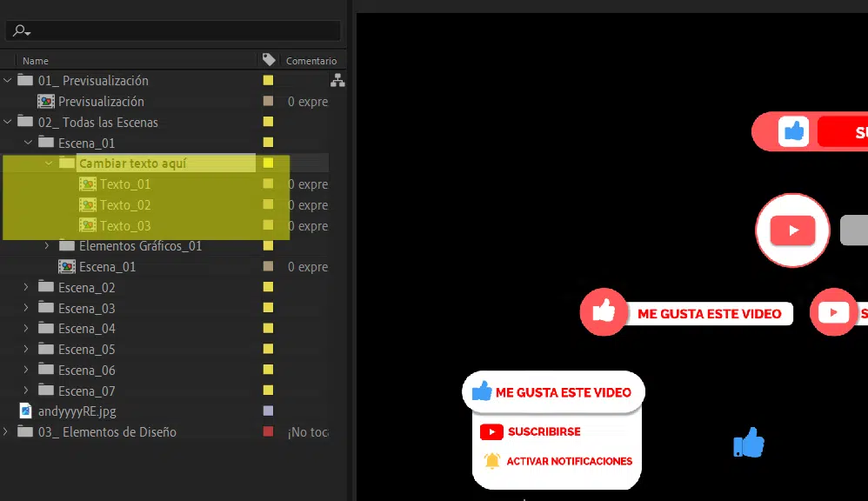
Task: Click the Previsualización row '0 expre' comment
Action: [x=308, y=102]
